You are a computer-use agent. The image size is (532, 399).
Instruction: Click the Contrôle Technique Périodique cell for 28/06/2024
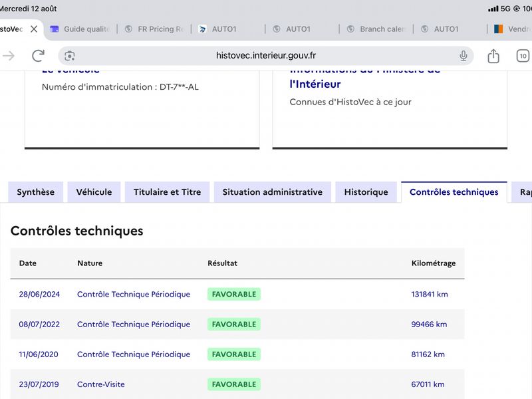tap(134, 294)
